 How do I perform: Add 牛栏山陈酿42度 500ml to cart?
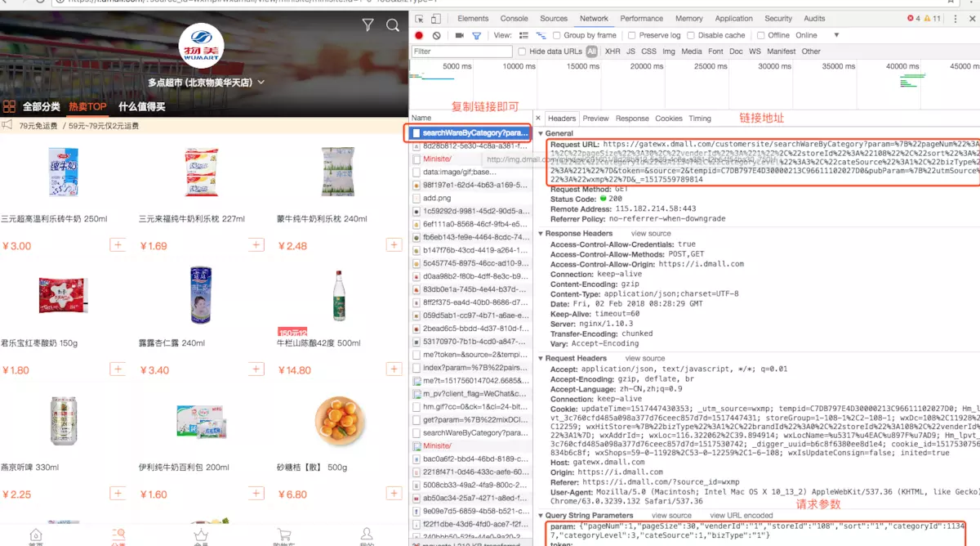tap(394, 369)
